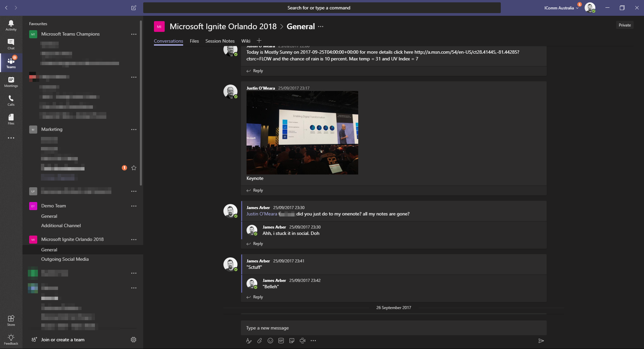Open the Additional Channel
The image size is (644, 349).
tap(61, 226)
